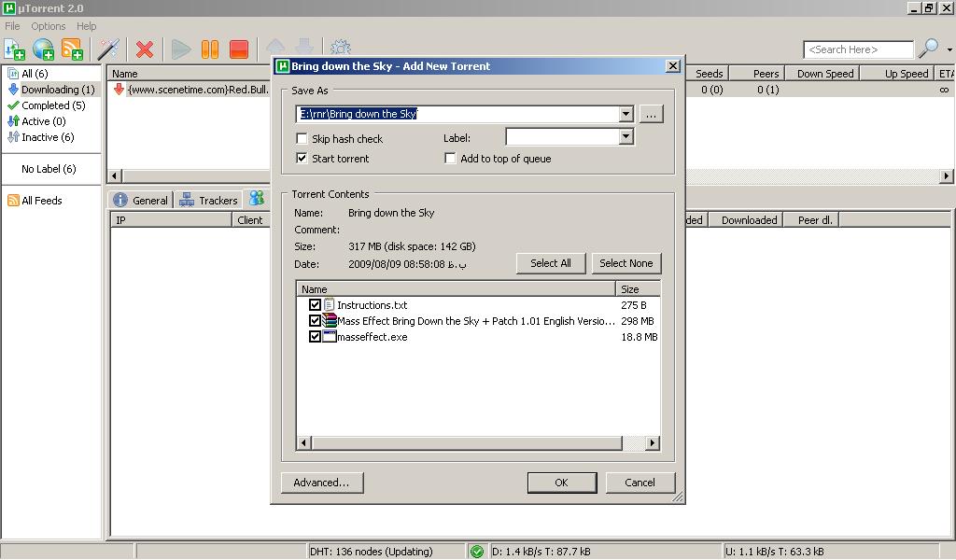Open the Label dropdown list
Image resolution: width=956 pixels, height=560 pixels.
click(x=626, y=136)
